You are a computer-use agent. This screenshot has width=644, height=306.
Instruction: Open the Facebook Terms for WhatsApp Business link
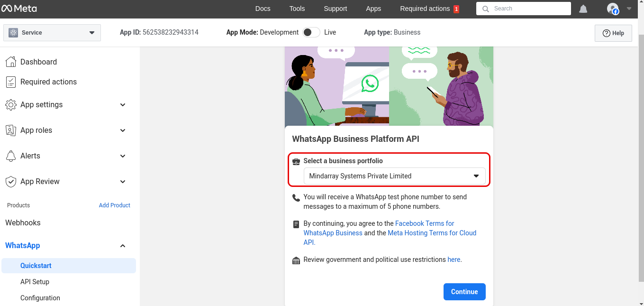click(425, 223)
